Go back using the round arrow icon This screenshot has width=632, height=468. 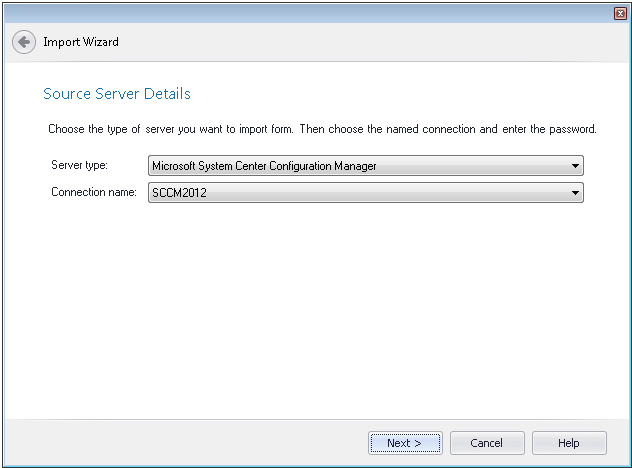[x=24, y=42]
